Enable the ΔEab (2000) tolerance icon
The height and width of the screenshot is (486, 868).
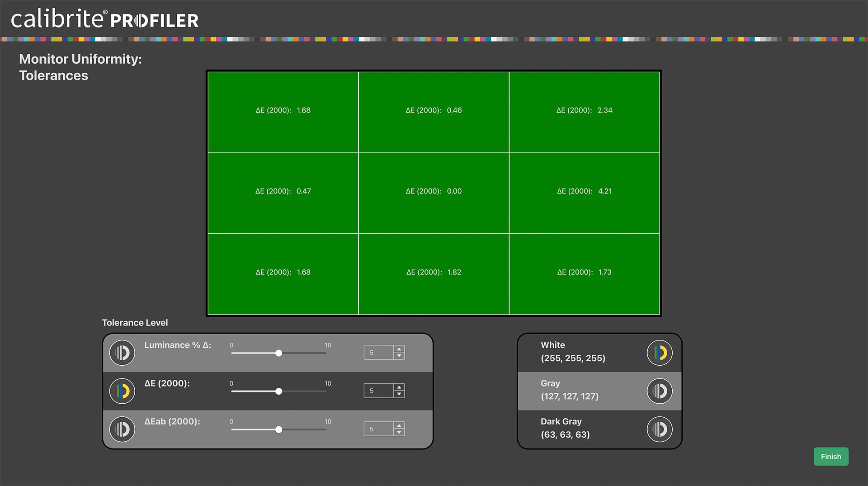[x=122, y=429]
